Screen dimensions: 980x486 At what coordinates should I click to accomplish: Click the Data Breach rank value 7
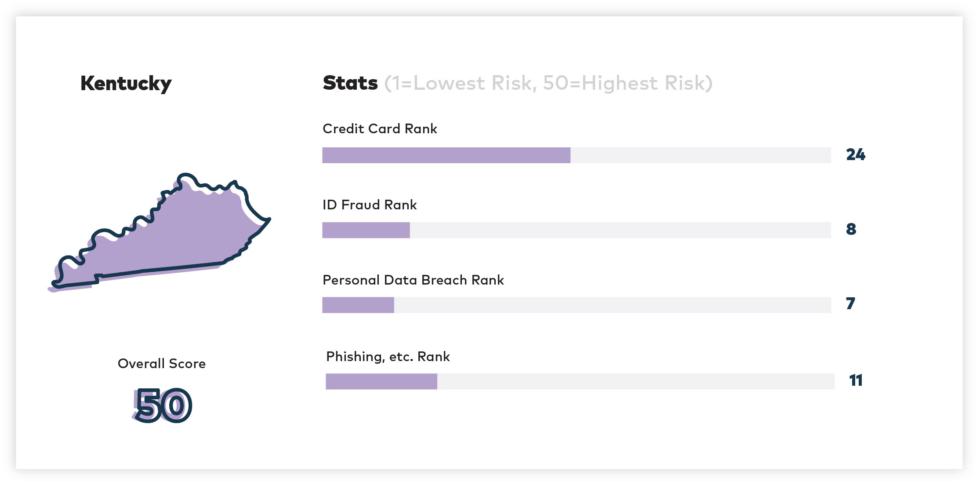pyautogui.click(x=850, y=303)
